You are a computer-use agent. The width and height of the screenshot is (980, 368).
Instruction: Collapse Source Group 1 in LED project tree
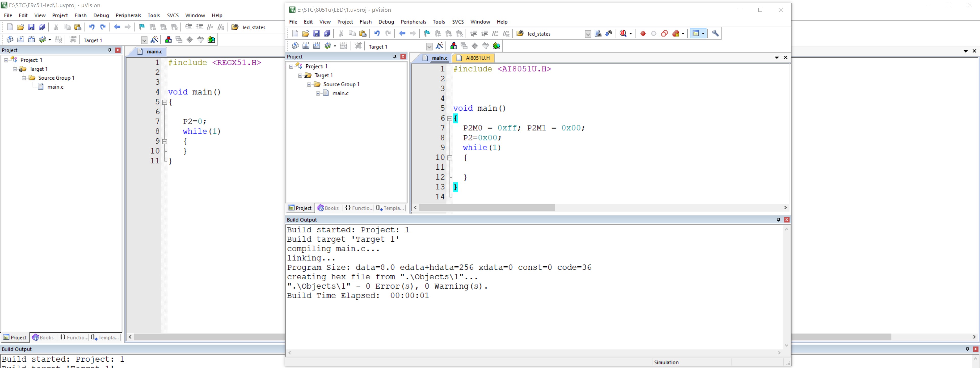tap(309, 85)
